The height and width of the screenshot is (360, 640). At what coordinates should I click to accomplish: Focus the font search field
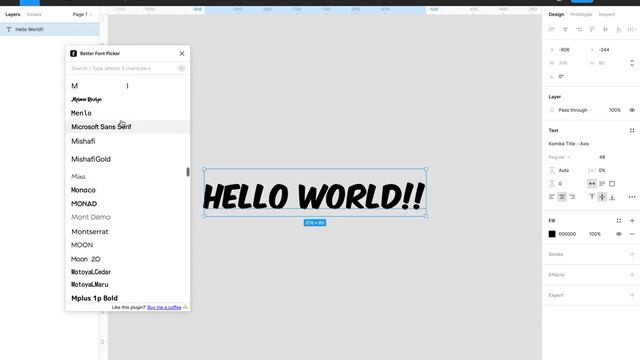[x=122, y=68]
